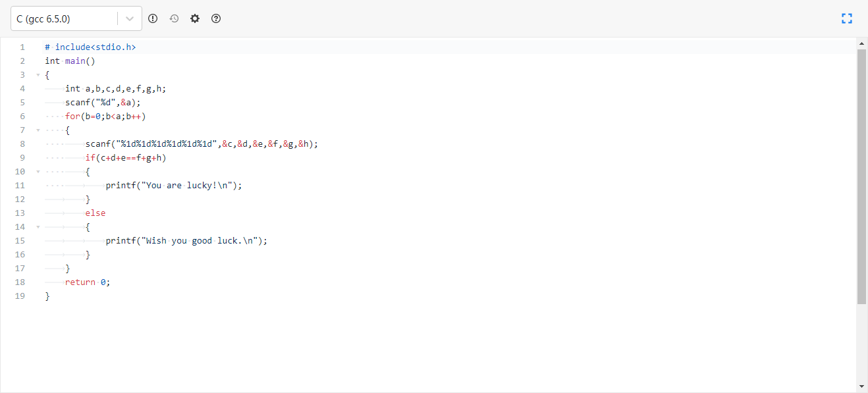Click the "You are lucky!" printf statement
868x393 pixels.
click(173, 186)
